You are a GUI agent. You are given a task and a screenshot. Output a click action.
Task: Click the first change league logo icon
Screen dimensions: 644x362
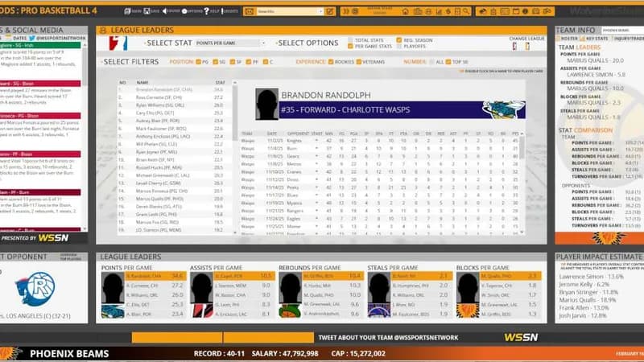coord(514,47)
